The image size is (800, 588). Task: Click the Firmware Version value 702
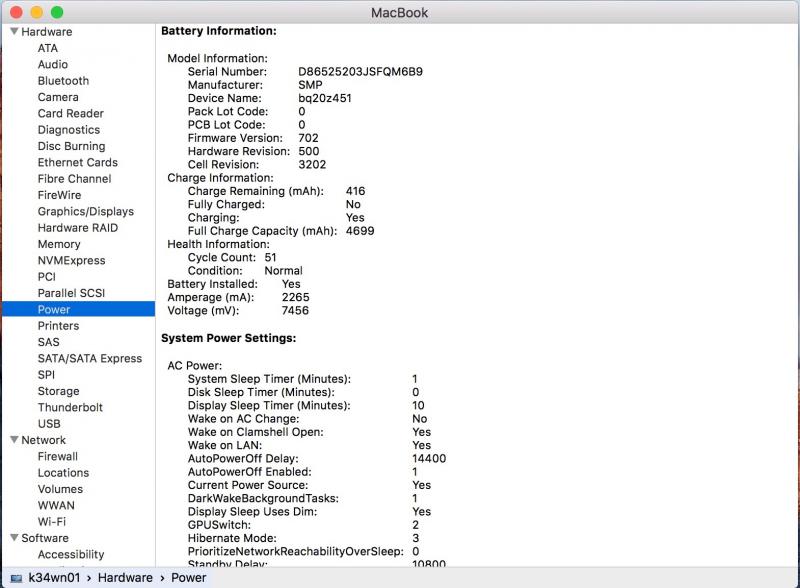click(x=308, y=138)
